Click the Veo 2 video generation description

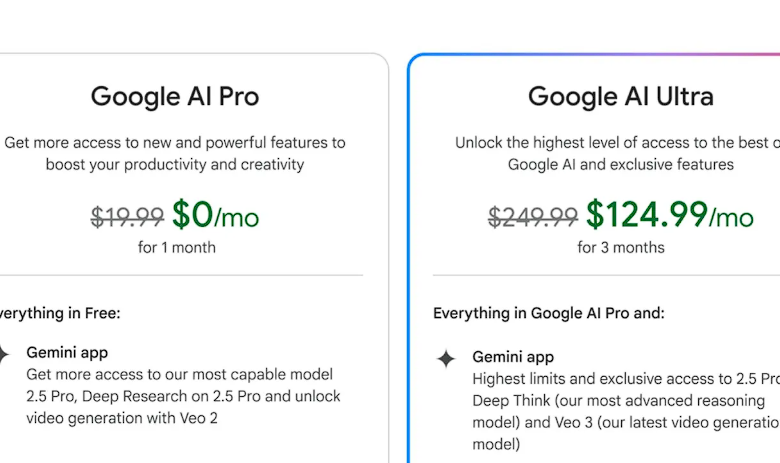184,396
